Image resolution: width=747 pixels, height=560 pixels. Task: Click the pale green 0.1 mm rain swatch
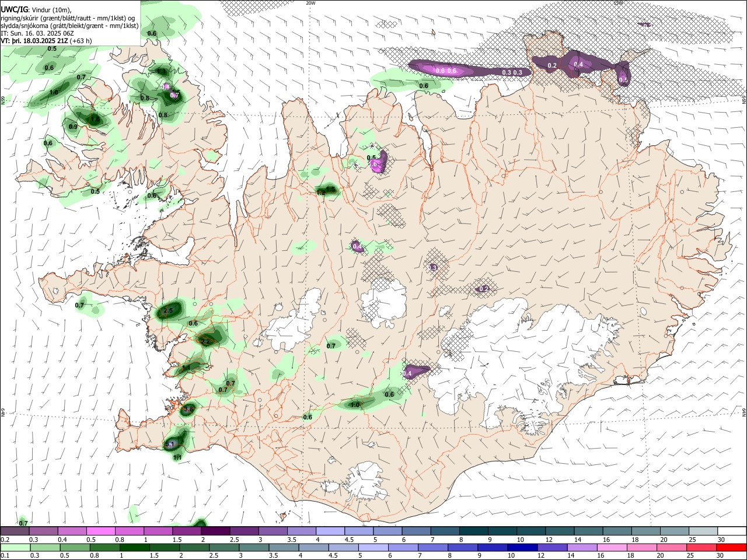15,547
